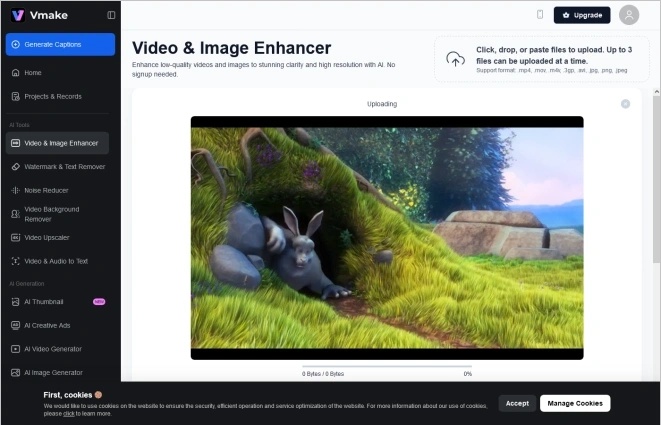Viewport: 661px width, 425px height.
Task: Accept the cookies
Action: pyautogui.click(x=517, y=403)
